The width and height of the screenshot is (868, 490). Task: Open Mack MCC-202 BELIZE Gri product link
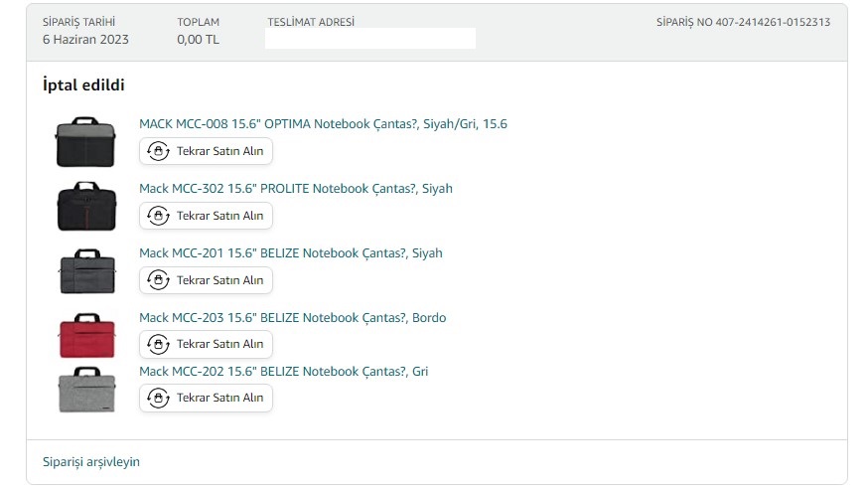point(283,372)
